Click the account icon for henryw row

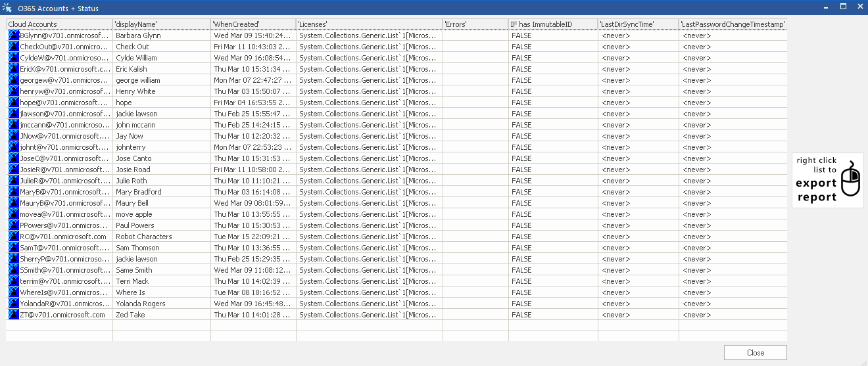point(14,91)
